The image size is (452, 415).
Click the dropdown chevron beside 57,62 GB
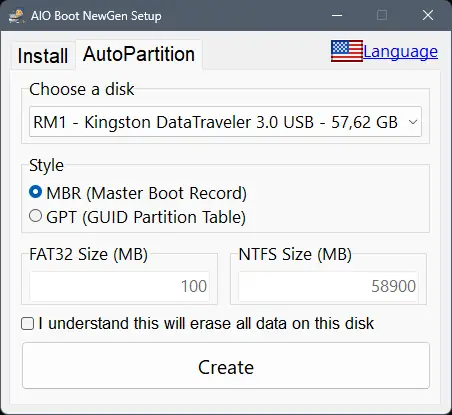pyautogui.click(x=413, y=122)
